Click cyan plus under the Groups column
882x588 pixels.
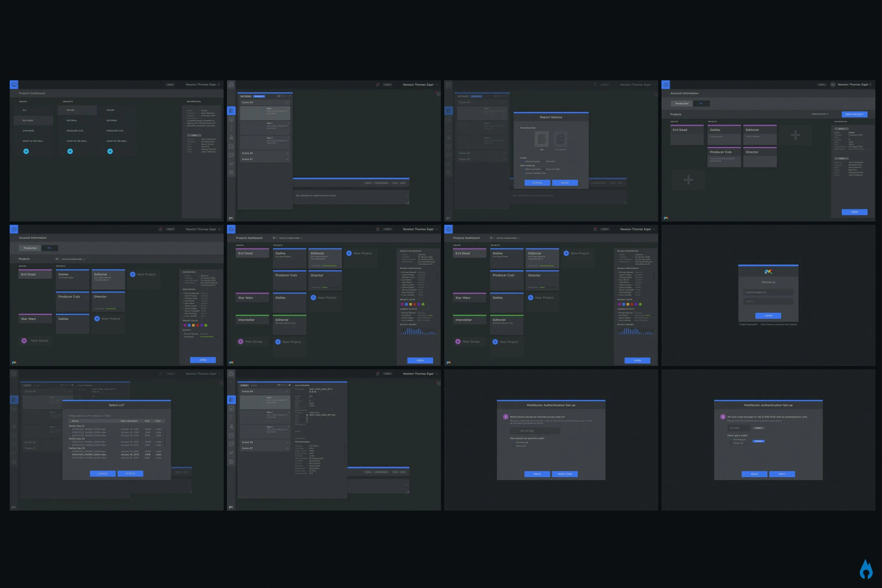point(26,151)
